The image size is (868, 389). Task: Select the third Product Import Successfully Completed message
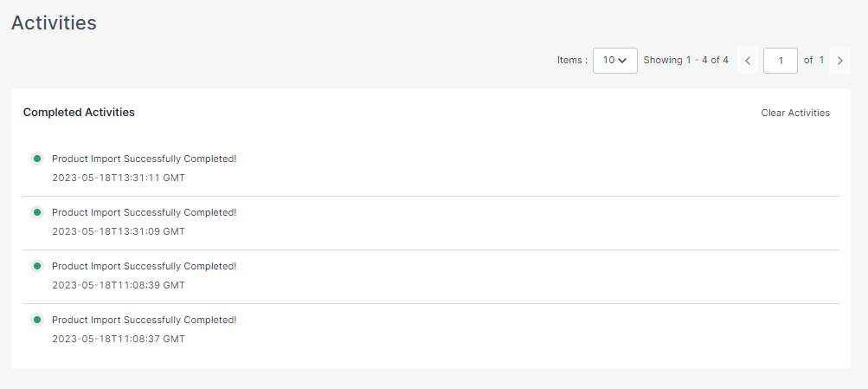pos(144,266)
